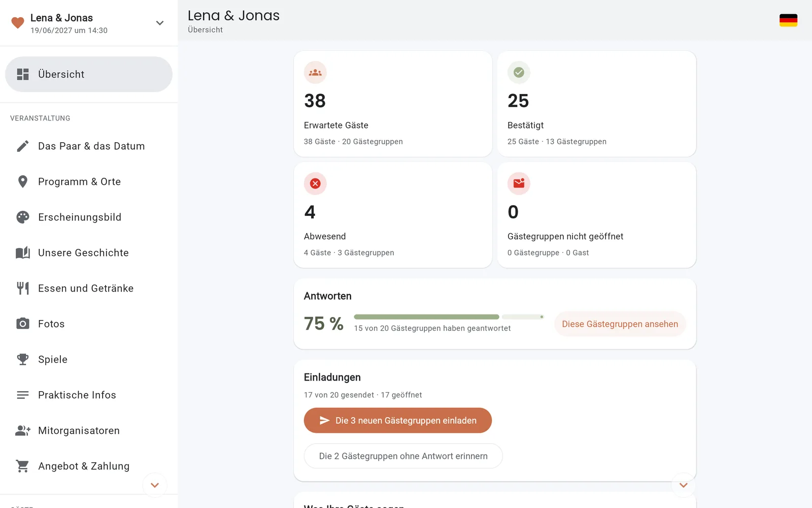Open the Programm & Orte menu entry
The image size is (812, 508).
coord(89,182)
